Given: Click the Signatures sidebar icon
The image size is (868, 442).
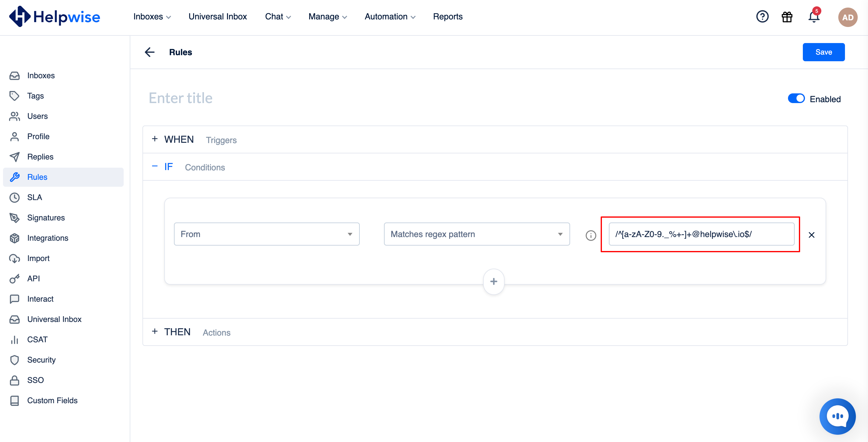Looking at the screenshot, I should point(16,217).
